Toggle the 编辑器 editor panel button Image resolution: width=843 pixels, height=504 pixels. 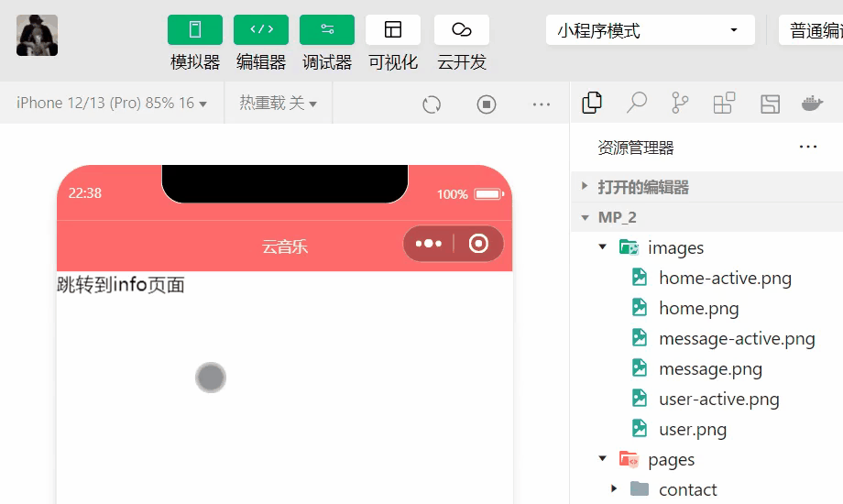point(261,29)
